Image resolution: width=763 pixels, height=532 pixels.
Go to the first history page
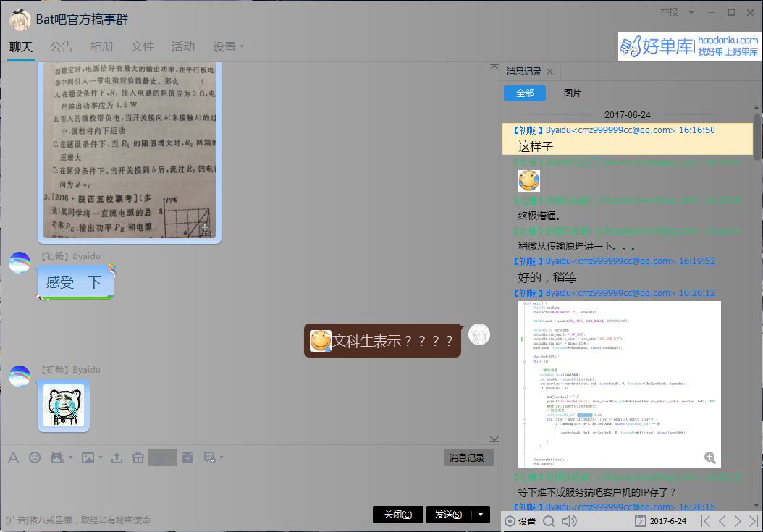point(706,521)
